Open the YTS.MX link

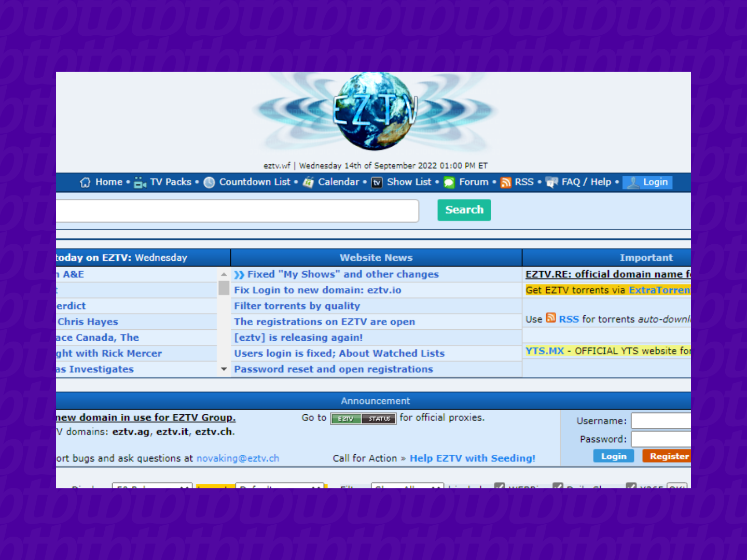[545, 351]
